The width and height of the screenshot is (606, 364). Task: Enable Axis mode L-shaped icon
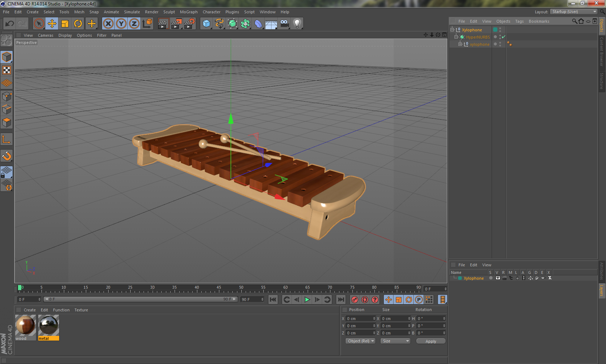pos(7,139)
